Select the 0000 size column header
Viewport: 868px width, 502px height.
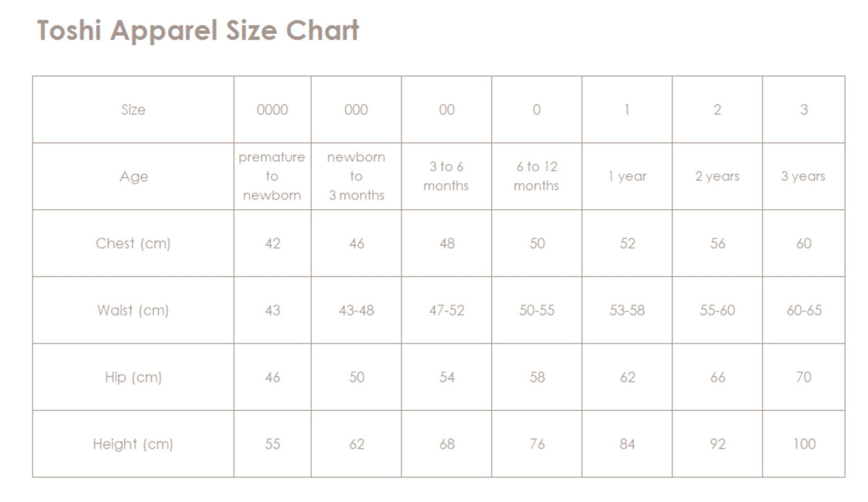pyautogui.click(x=272, y=110)
